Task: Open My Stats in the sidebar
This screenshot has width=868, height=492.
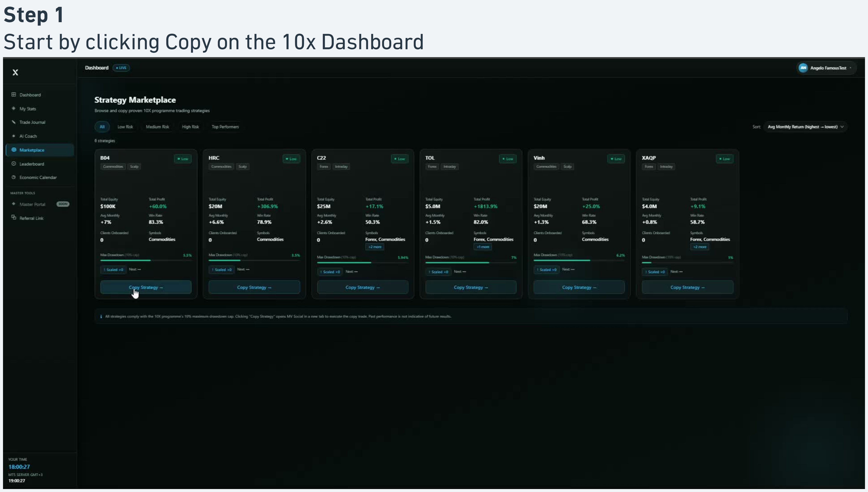Action: 40,108
